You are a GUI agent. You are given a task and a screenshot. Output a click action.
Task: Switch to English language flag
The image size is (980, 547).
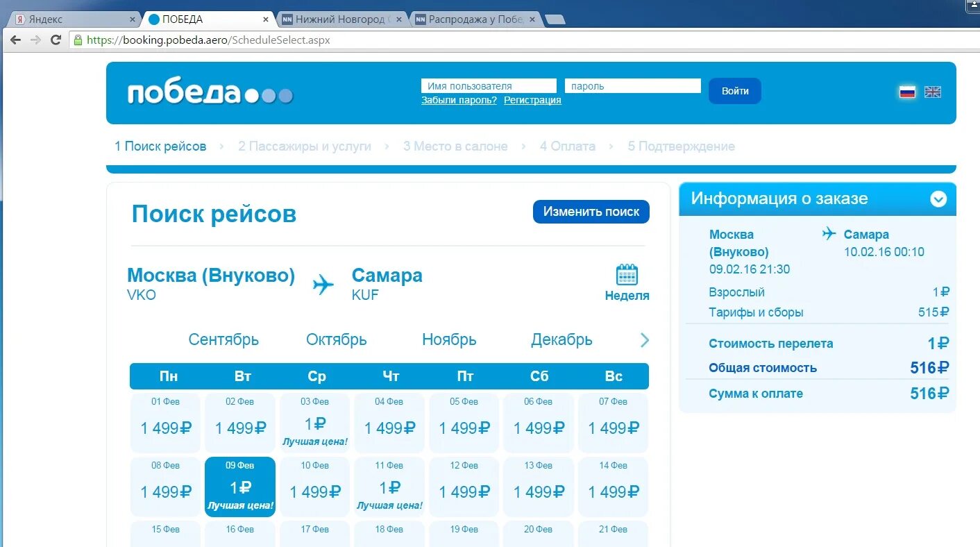(933, 92)
